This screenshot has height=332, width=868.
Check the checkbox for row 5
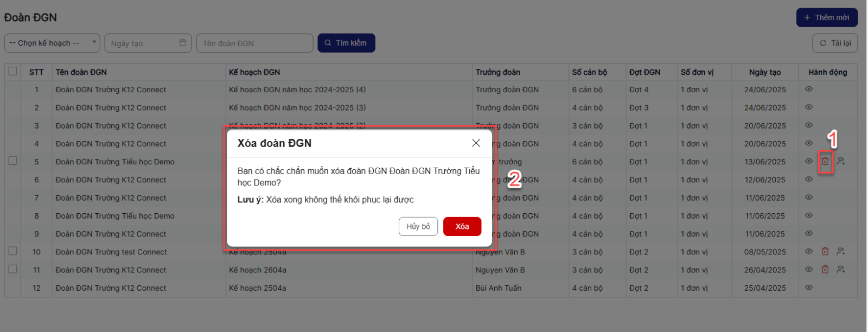click(13, 161)
